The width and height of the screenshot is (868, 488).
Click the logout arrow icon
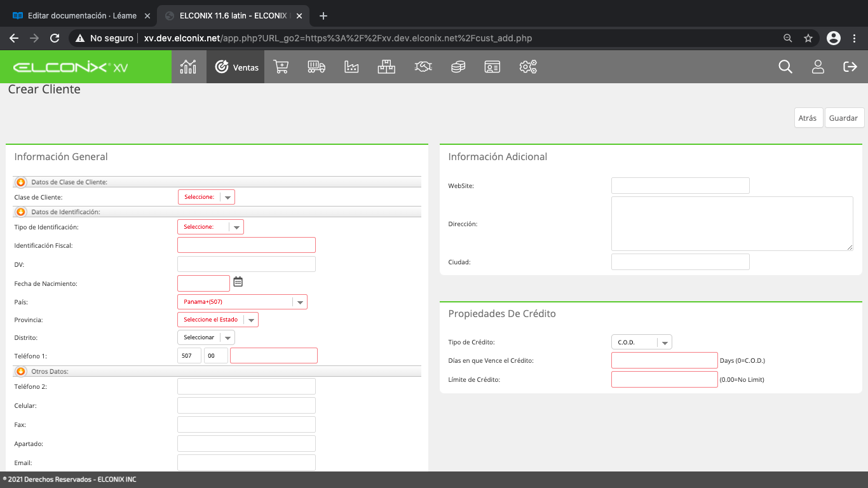click(850, 67)
